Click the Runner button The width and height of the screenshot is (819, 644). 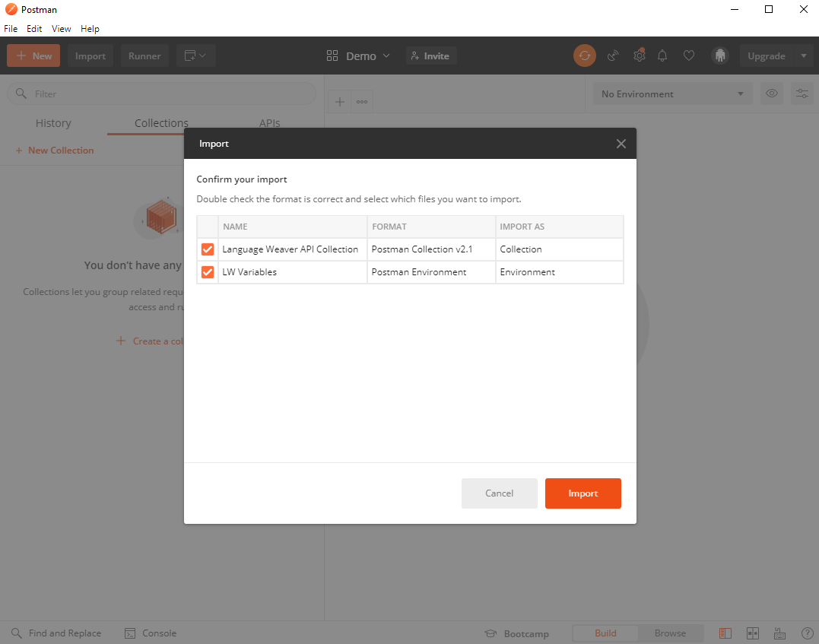[x=144, y=56]
